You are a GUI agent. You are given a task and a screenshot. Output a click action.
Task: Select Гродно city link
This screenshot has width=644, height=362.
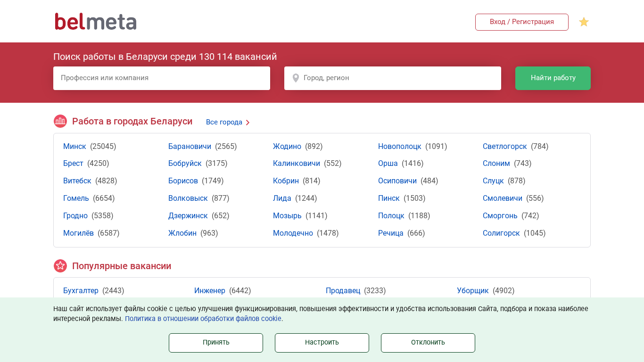(x=75, y=216)
